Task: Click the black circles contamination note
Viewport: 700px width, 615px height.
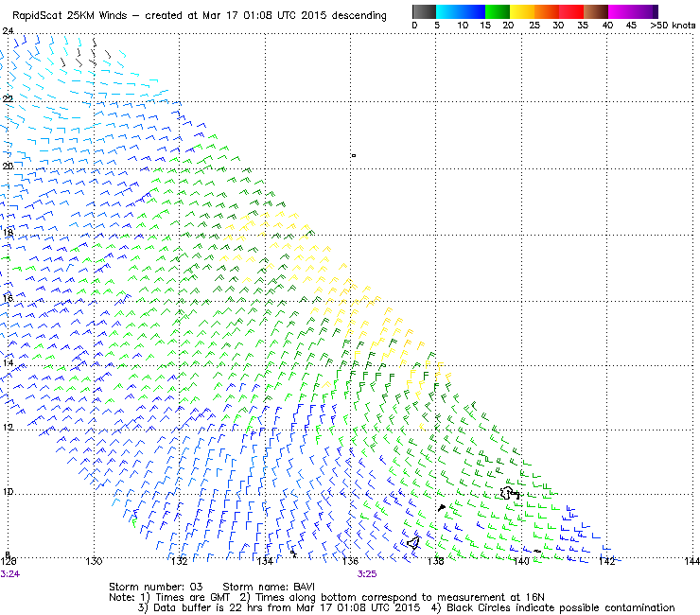Action: click(x=553, y=607)
